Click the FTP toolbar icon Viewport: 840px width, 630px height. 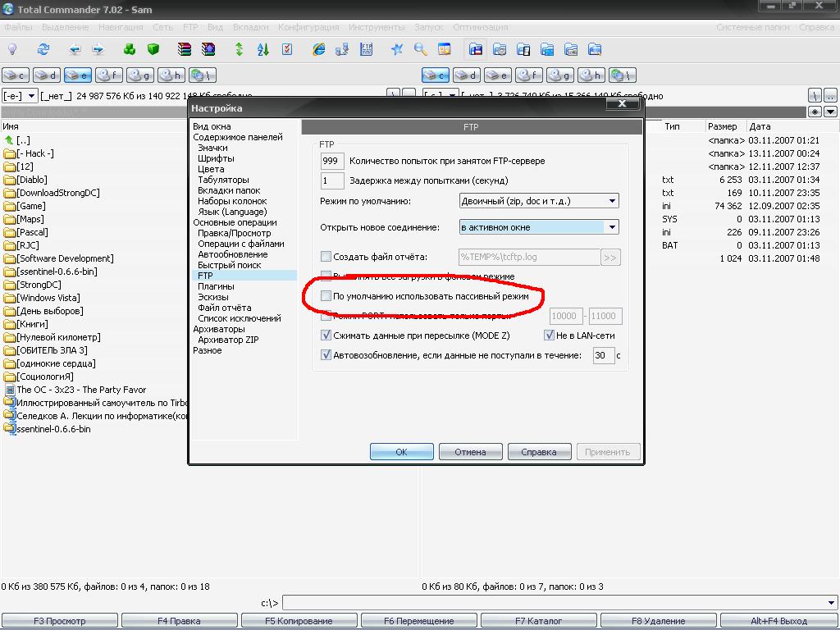click(367, 50)
